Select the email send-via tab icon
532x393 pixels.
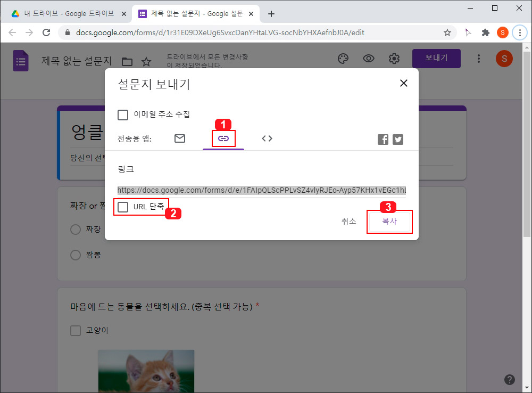180,138
